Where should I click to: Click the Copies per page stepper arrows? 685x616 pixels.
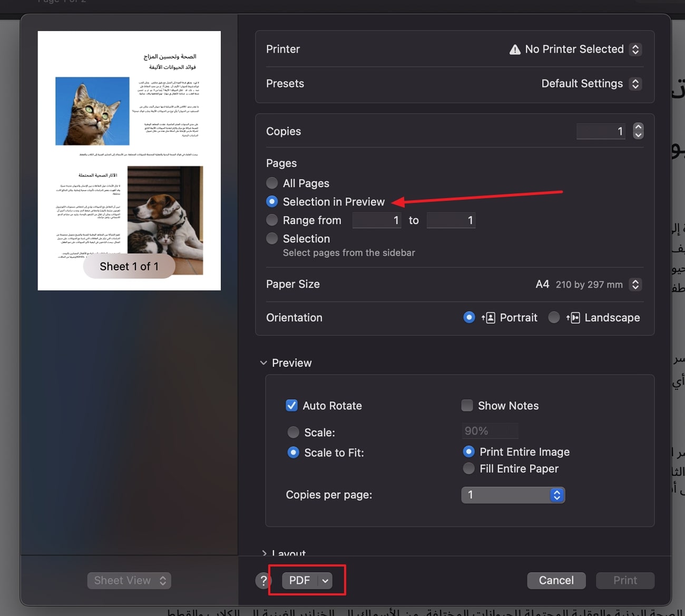[556, 495]
